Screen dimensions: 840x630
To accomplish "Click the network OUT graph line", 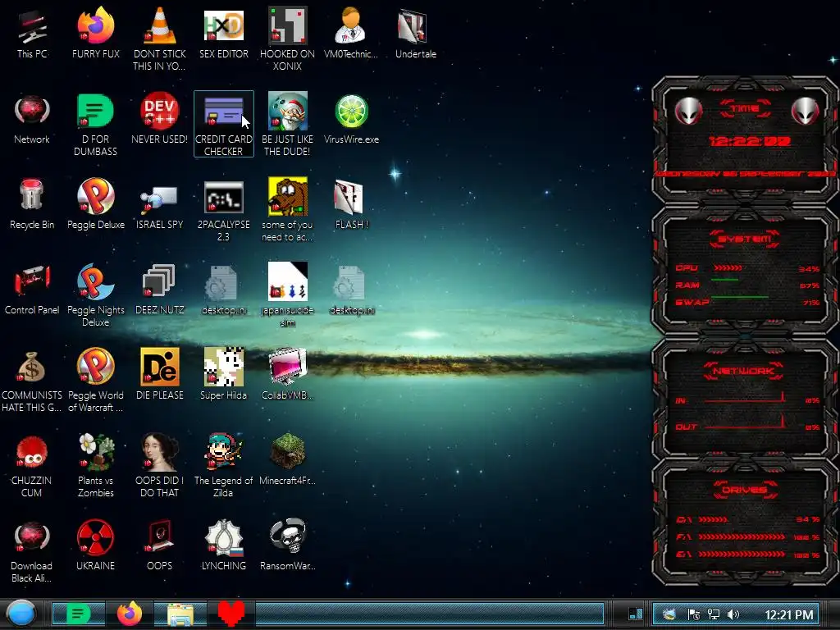I will (x=745, y=422).
